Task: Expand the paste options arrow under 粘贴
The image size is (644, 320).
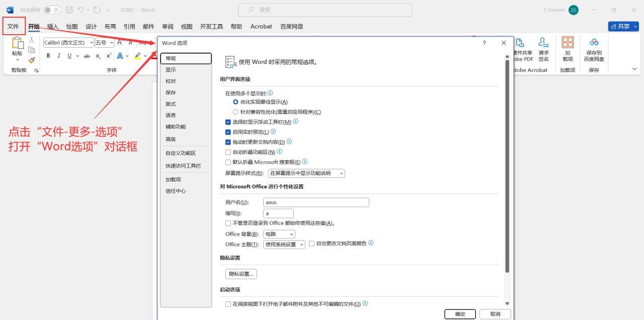Action: (18, 59)
